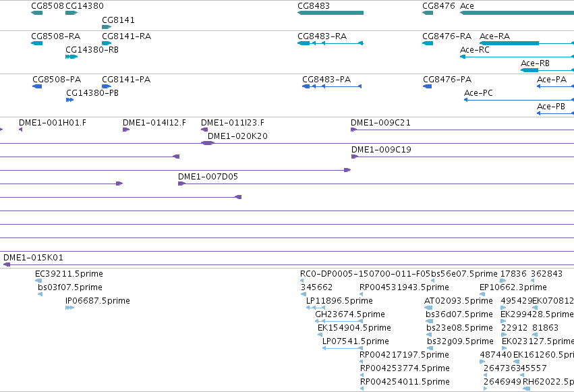This screenshot has width=574, height=392.
Task: Select the LP07541.5prime EST
Action: click(343, 348)
